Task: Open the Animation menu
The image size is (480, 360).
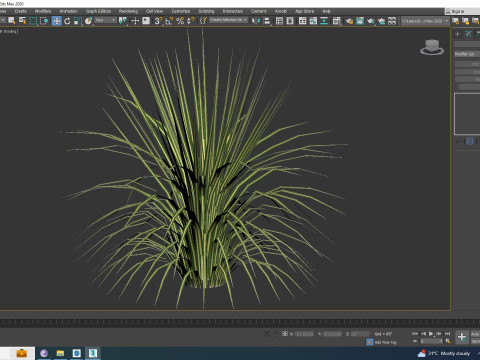Action: [x=69, y=11]
